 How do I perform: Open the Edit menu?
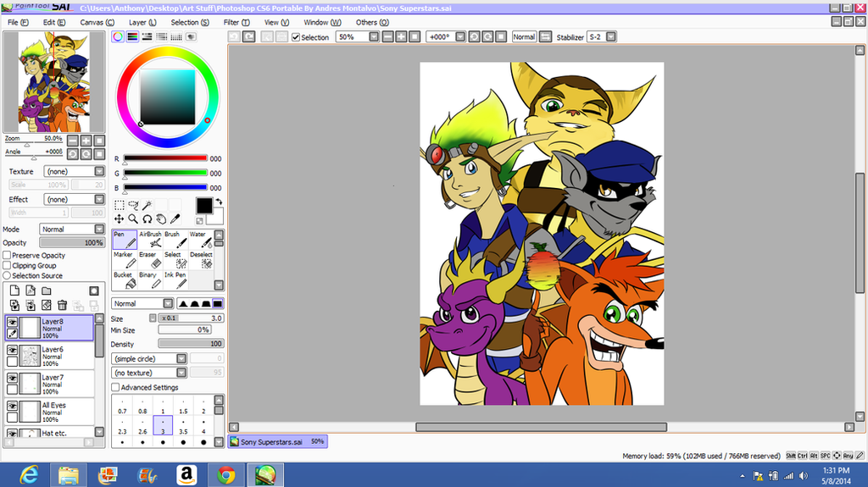pos(53,22)
